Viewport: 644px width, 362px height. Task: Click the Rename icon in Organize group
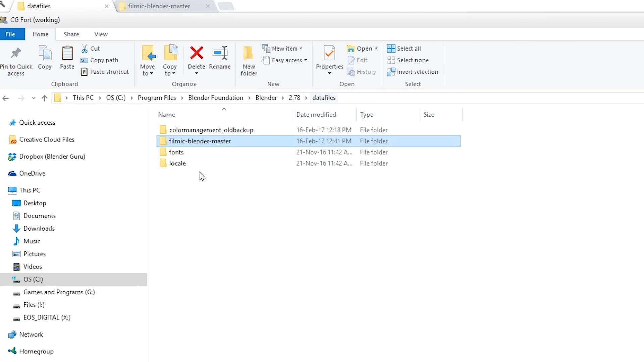click(220, 54)
